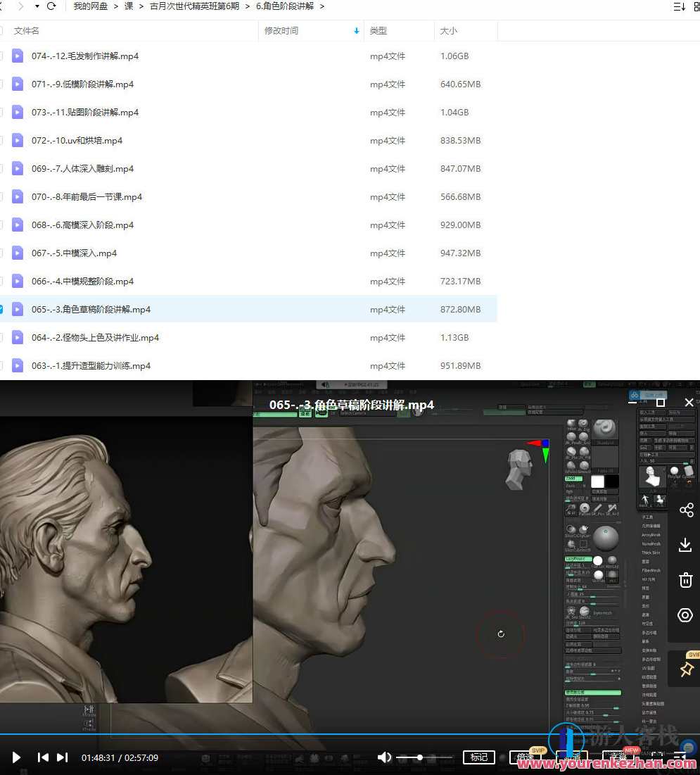
Task: Check the box for 074 毛发制作讲解 file
Action: coord(1,56)
